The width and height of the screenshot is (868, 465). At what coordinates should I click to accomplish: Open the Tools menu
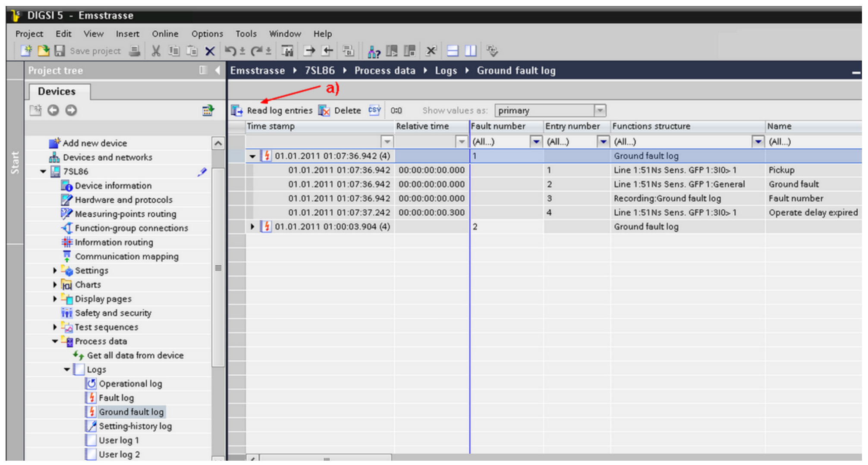pyautogui.click(x=246, y=34)
